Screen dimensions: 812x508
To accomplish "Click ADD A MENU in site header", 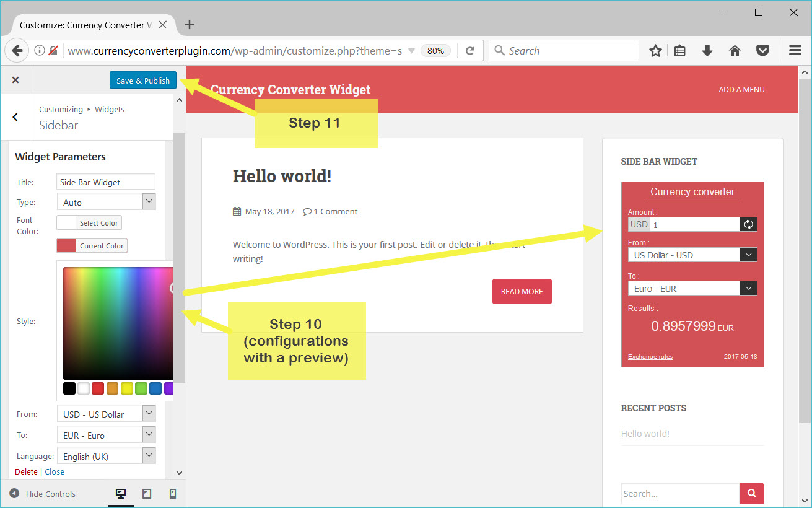I will (x=741, y=89).
